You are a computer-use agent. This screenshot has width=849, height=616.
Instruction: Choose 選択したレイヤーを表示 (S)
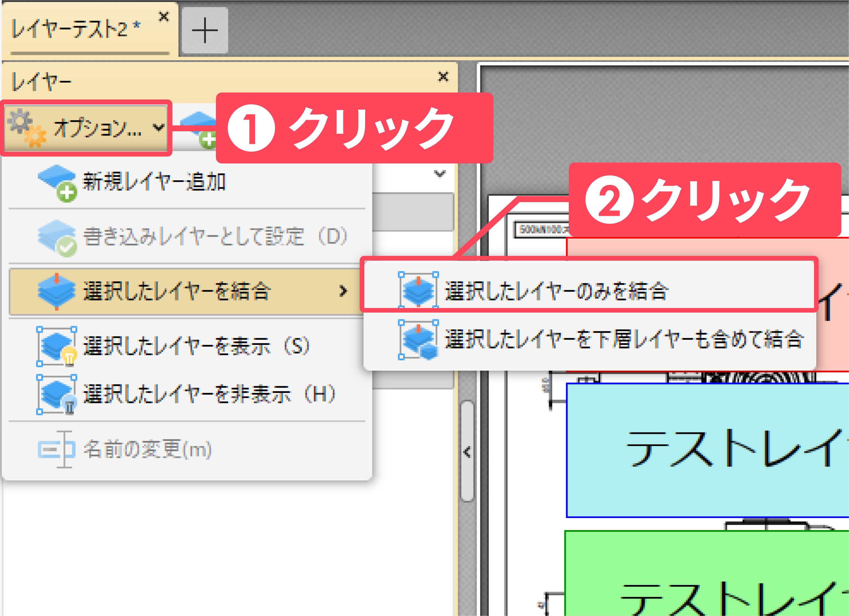[x=187, y=346]
